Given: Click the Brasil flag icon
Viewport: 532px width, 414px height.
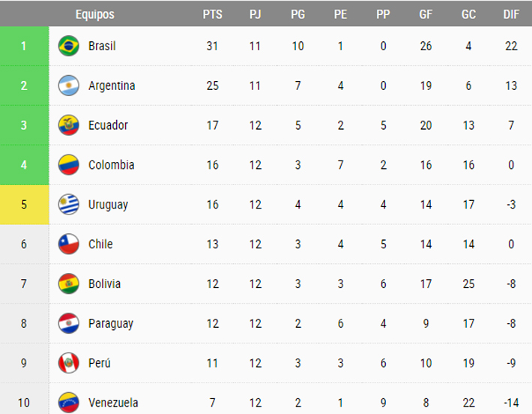Looking at the screenshot, I should tap(68, 46).
